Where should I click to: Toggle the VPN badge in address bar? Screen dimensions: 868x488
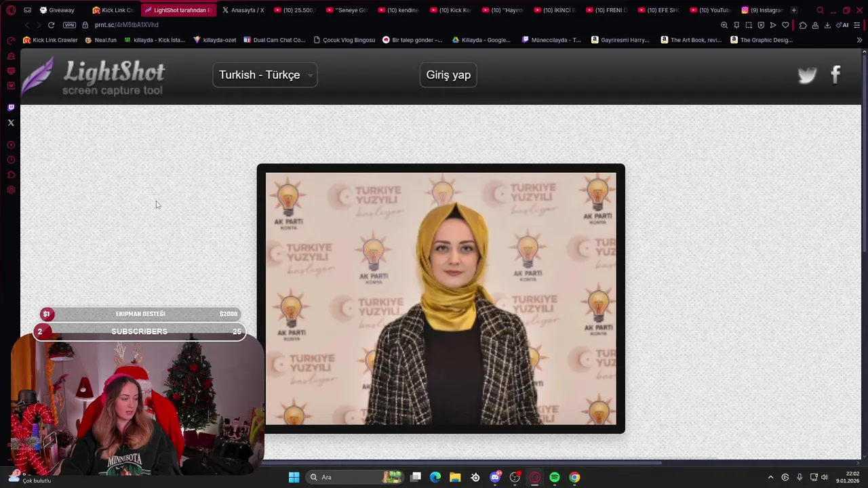69,25
